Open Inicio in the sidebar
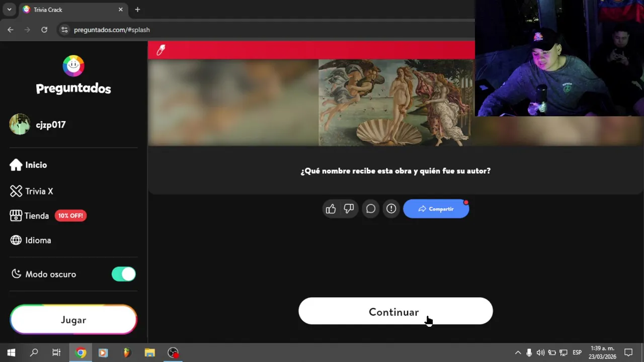This screenshot has height=362, width=644. (28, 165)
